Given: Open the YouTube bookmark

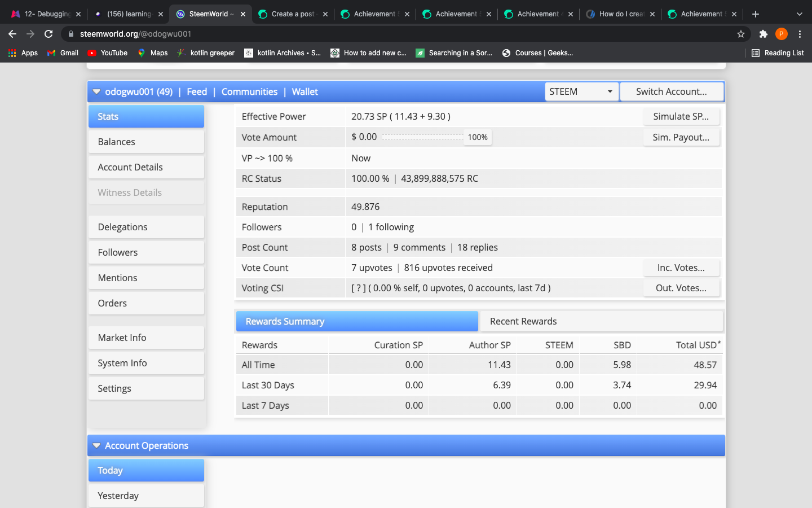Looking at the screenshot, I should (108, 53).
